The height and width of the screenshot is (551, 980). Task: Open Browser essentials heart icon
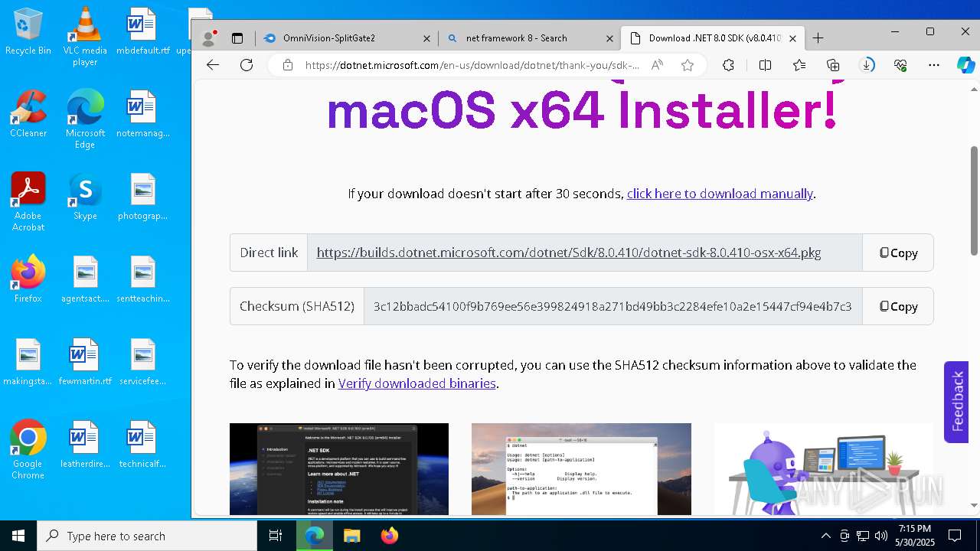900,65
